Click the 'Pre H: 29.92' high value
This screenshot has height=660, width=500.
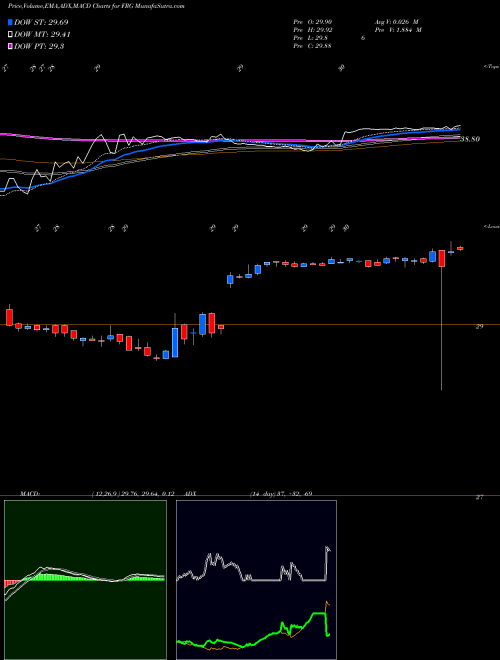point(312,29)
